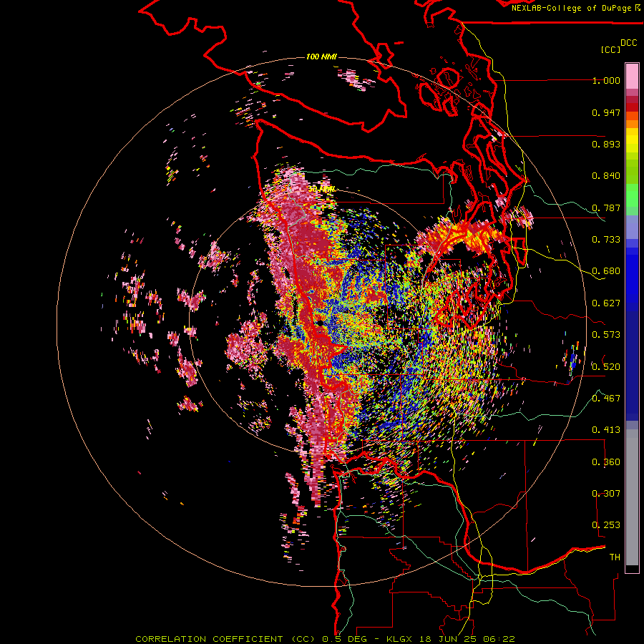The width and height of the screenshot is (644, 644).
Task: Select the 0.840 legend value
Action: [606, 176]
